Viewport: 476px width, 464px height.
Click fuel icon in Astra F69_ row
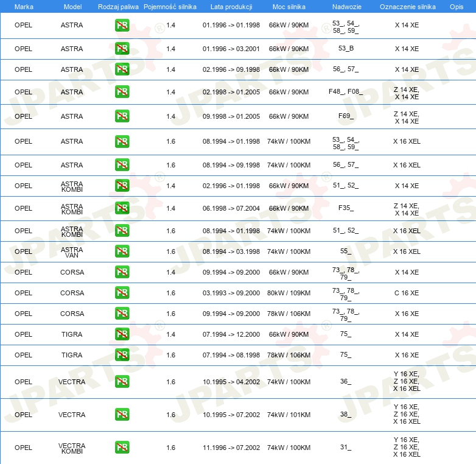(x=122, y=116)
